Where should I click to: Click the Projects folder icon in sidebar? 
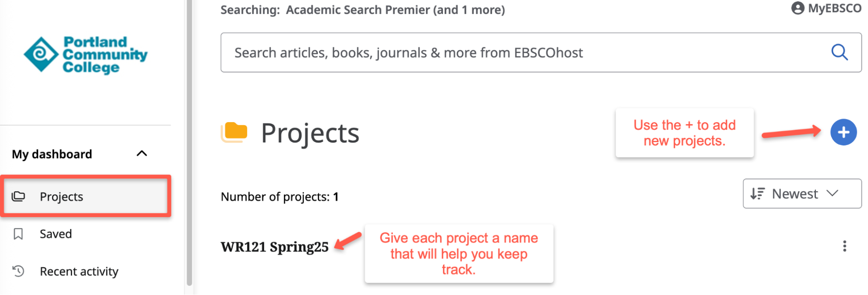pos(19,196)
